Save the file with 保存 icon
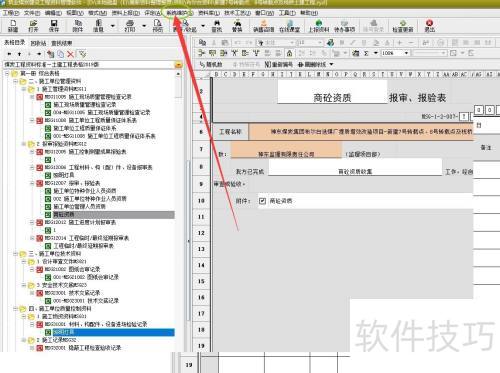 point(54,26)
